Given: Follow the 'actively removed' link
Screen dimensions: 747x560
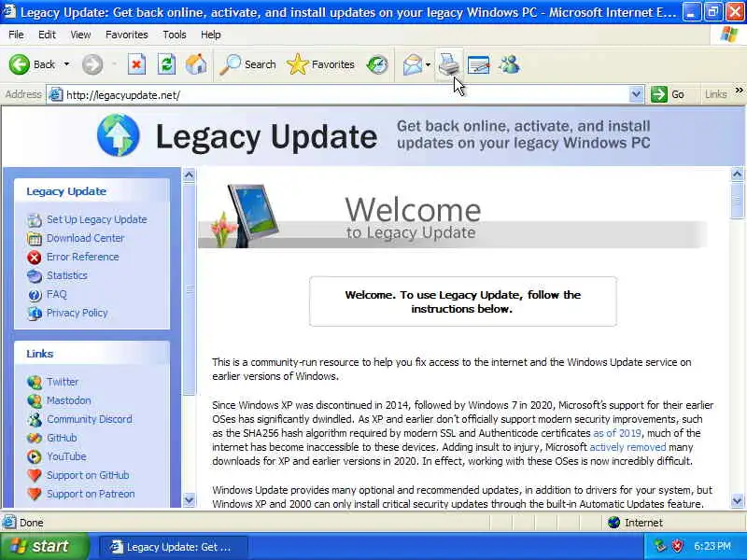Looking at the screenshot, I should tap(627, 447).
